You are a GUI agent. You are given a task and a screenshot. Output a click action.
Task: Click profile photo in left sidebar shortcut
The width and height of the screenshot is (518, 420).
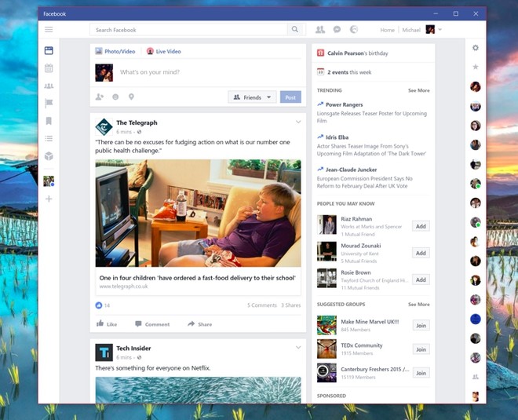[49, 181]
